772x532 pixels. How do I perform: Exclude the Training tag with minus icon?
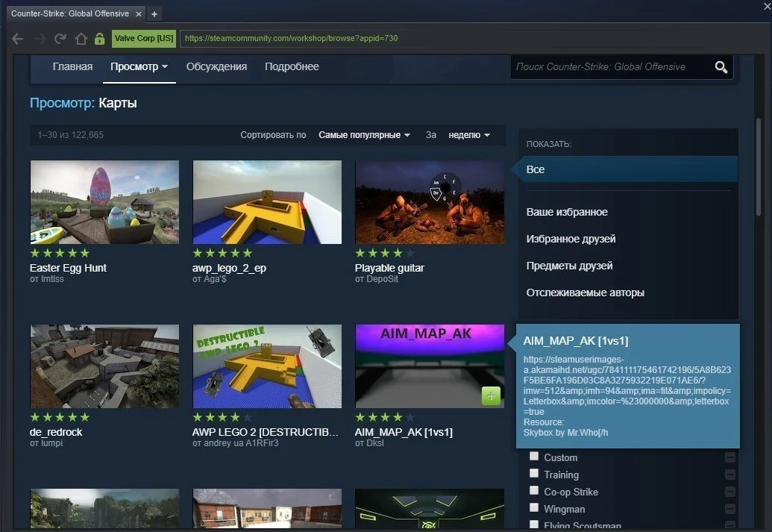coord(730,475)
